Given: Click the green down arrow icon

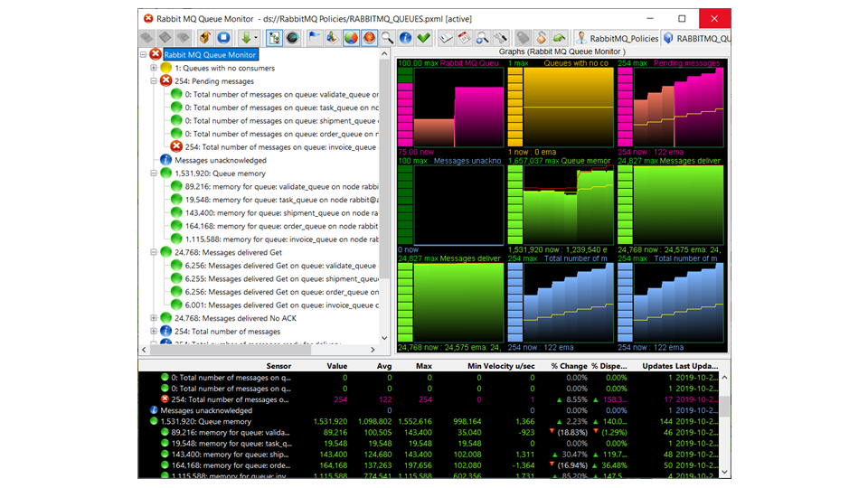Looking at the screenshot, I should coord(246,38).
